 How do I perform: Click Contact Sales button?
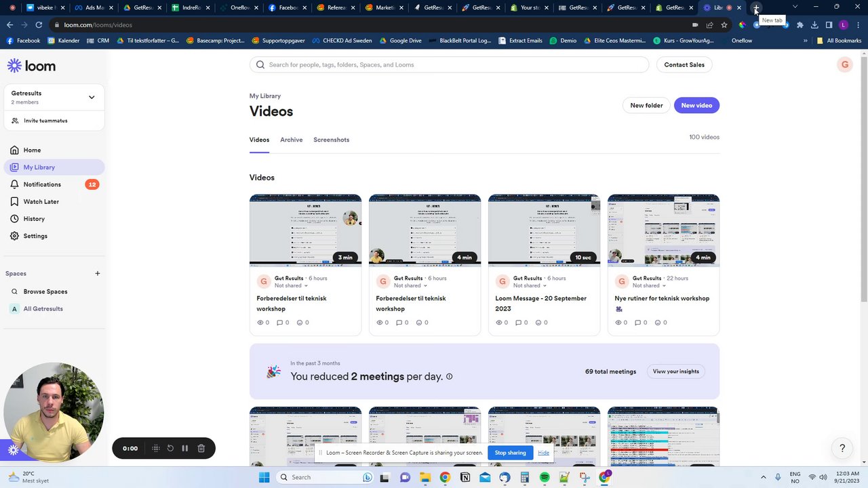point(684,65)
